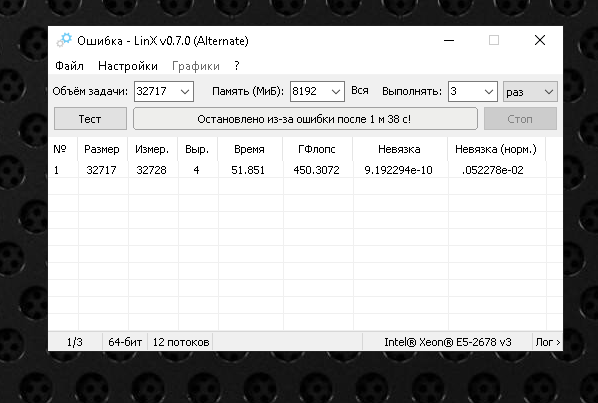Click the 64-бит status bar entry

[x=125, y=342]
